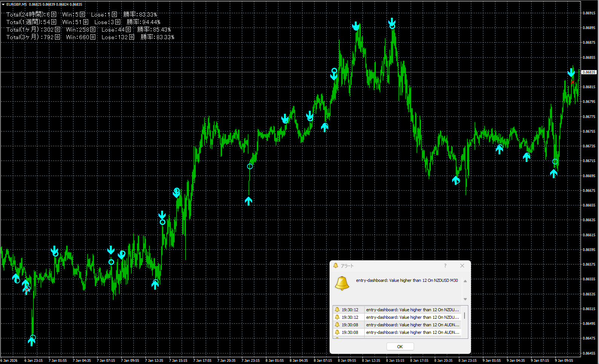Select the upper 19:30:08 AUDN alert row

click(397, 325)
